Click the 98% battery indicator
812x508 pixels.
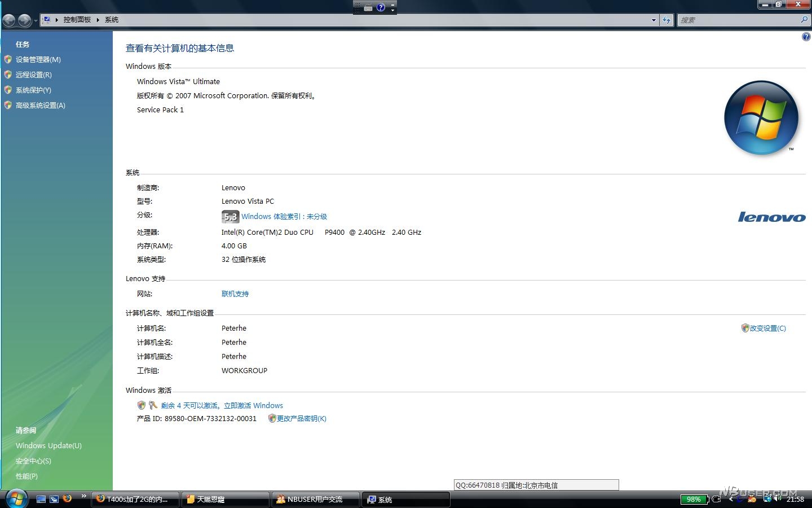(694, 500)
